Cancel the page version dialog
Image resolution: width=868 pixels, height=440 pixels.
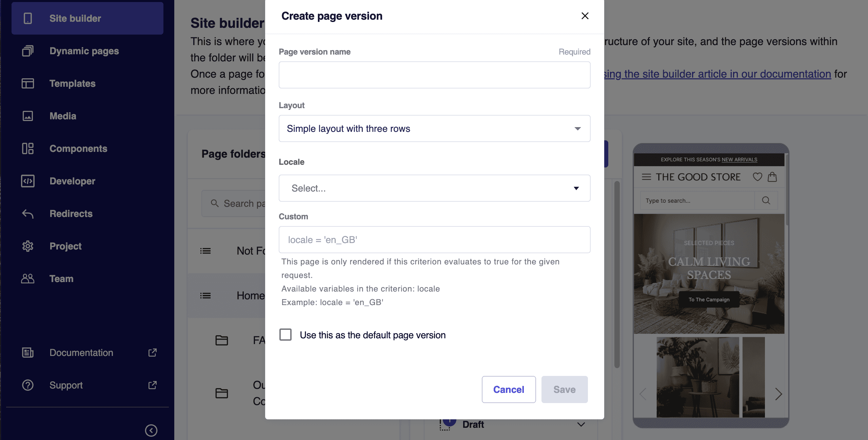509,389
